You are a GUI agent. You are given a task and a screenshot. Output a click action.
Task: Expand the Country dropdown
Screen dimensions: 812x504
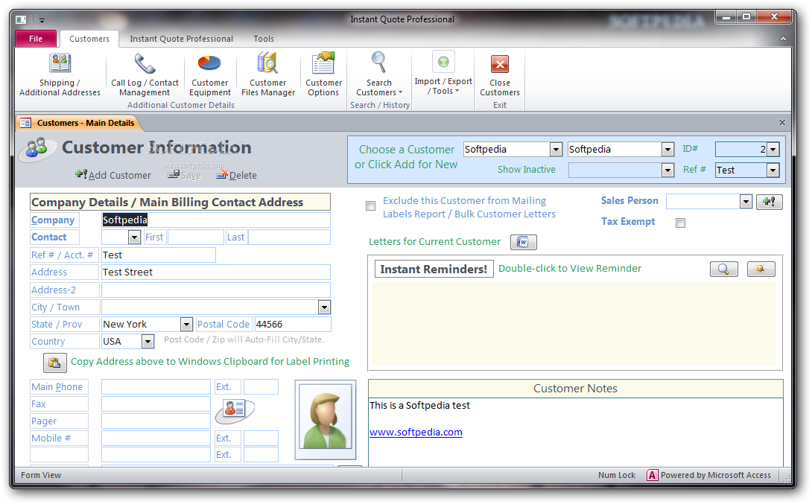point(148,342)
